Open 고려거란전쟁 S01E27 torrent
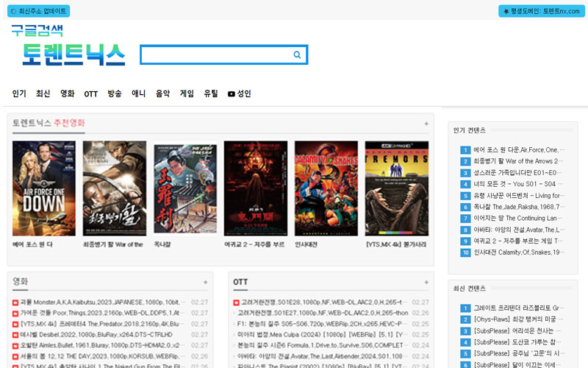This screenshot has height=368, width=588. point(323,313)
